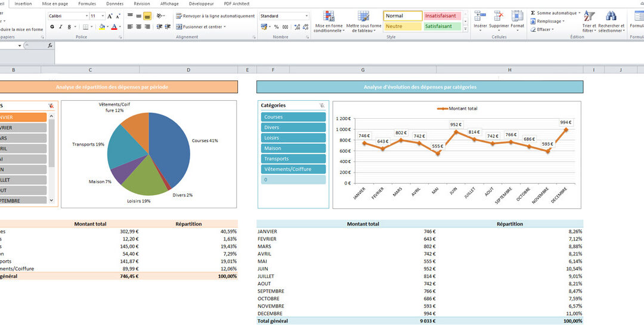Image resolution: width=644 pixels, height=336 pixels.
Task: Apply percent style format
Action: pyautogui.click(x=277, y=27)
